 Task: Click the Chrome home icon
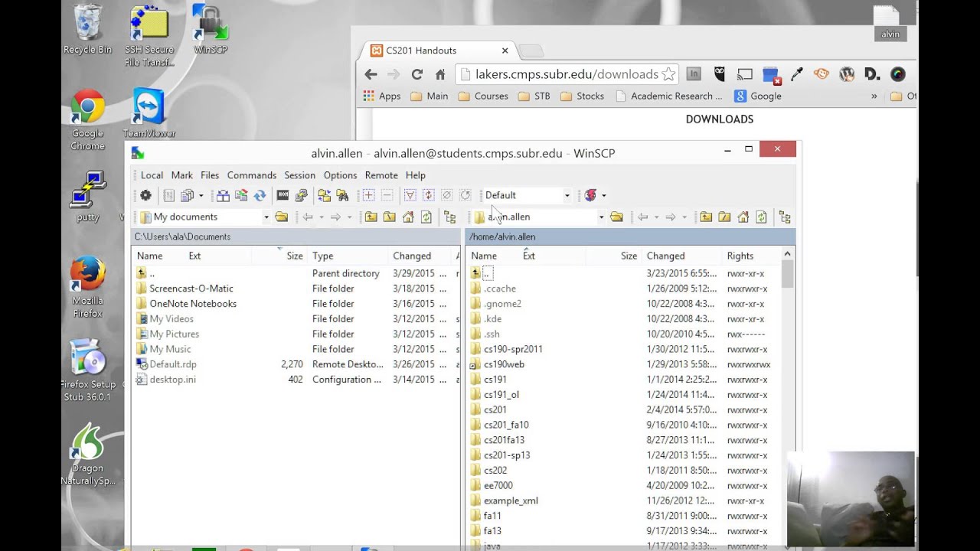point(440,74)
